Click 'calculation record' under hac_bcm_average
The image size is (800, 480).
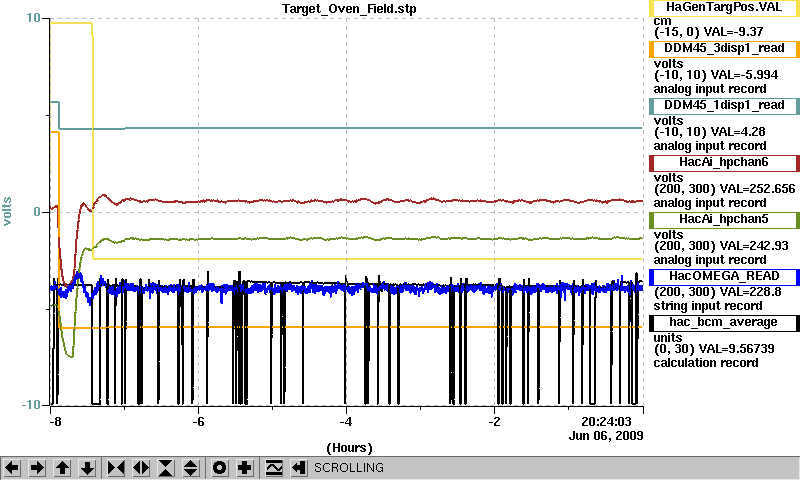706,363
